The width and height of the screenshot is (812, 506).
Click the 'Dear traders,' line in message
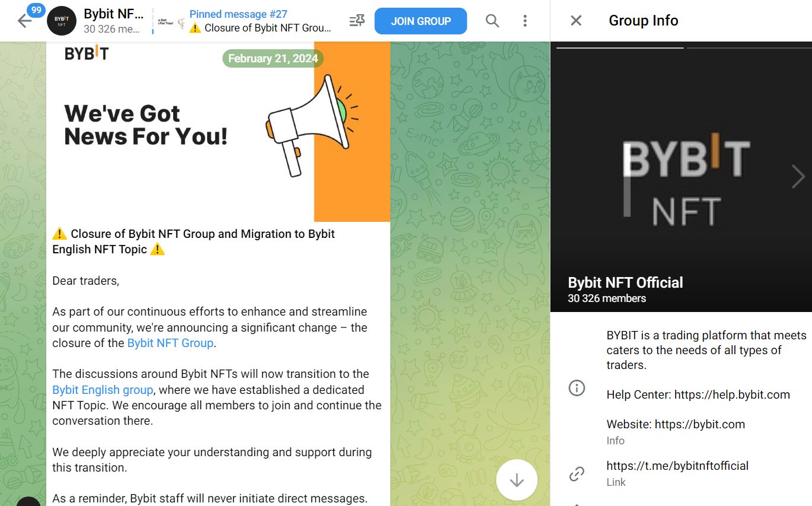click(x=85, y=281)
